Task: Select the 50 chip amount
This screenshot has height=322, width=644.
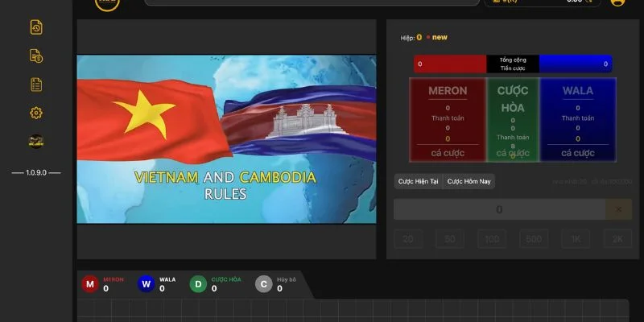Action: (x=450, y=239)
